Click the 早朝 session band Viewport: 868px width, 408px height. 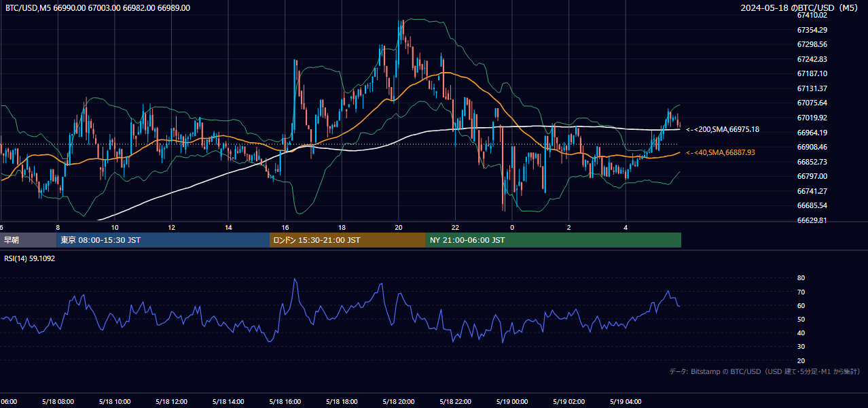28,240
